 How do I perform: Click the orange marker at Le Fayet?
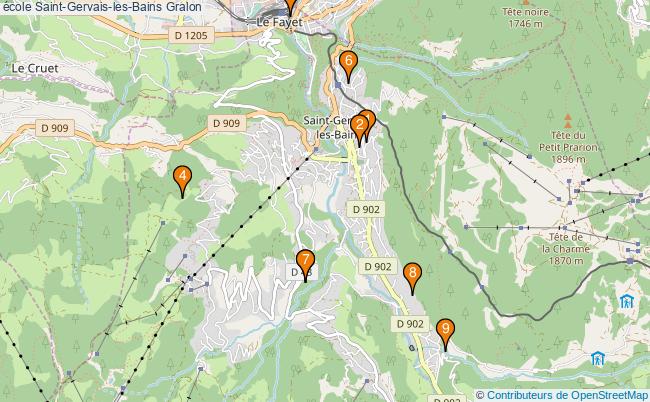point(291,5)
